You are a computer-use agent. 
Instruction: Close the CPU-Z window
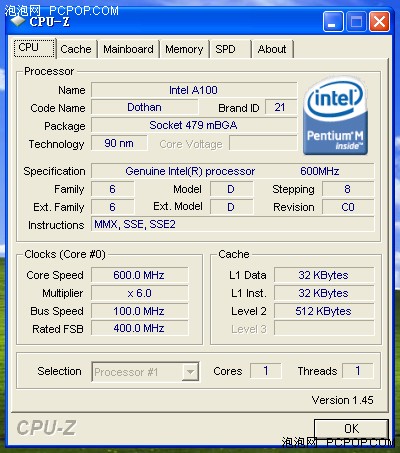point(379,22)
